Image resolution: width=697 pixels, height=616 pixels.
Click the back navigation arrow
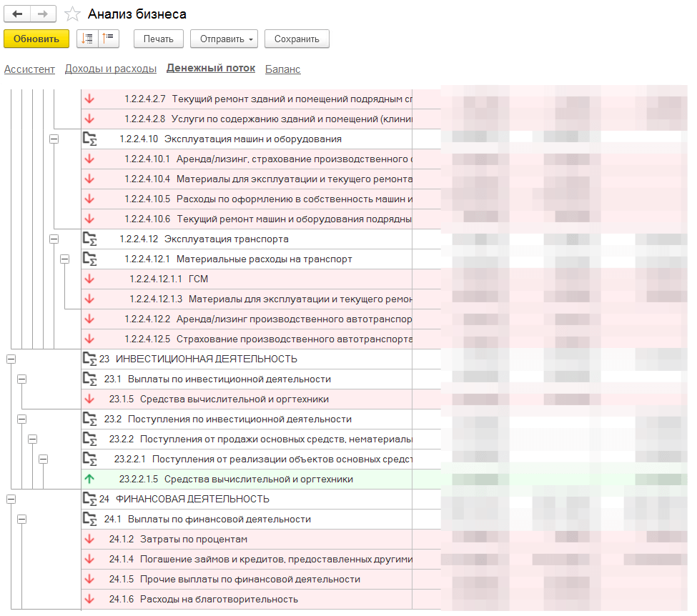tap(18, 14)
